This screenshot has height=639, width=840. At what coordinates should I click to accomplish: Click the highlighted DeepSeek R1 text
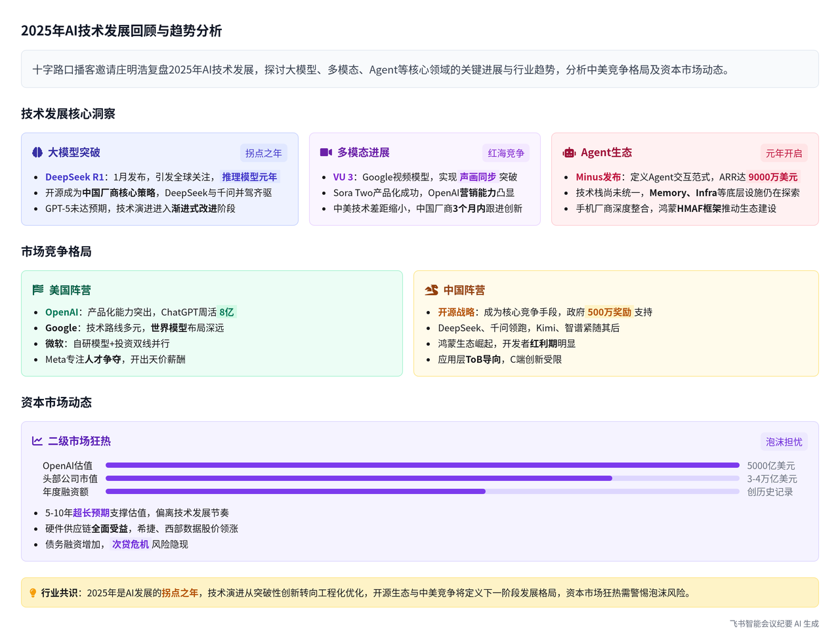click(75, 177)
